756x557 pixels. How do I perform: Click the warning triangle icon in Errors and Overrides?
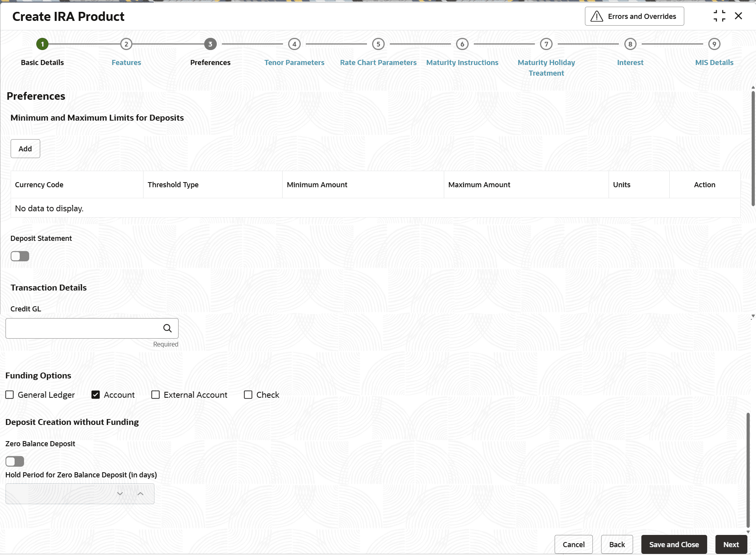click(x=597, y=16)
